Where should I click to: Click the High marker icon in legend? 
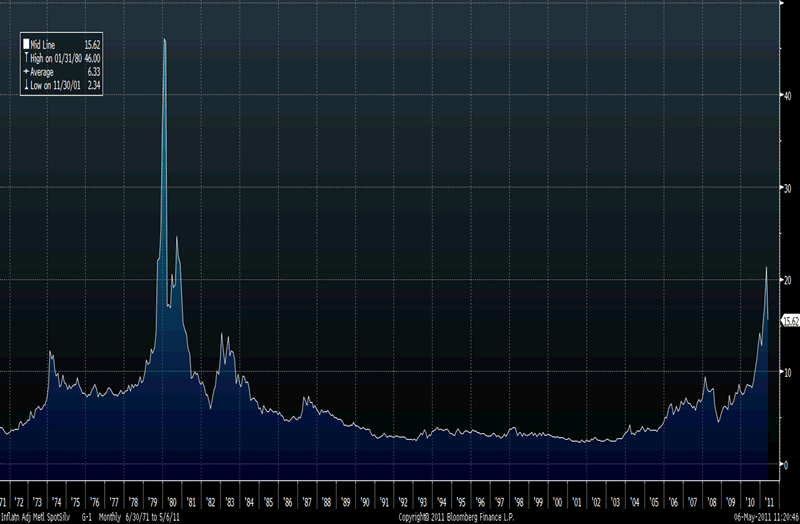(x=27, y=60)
